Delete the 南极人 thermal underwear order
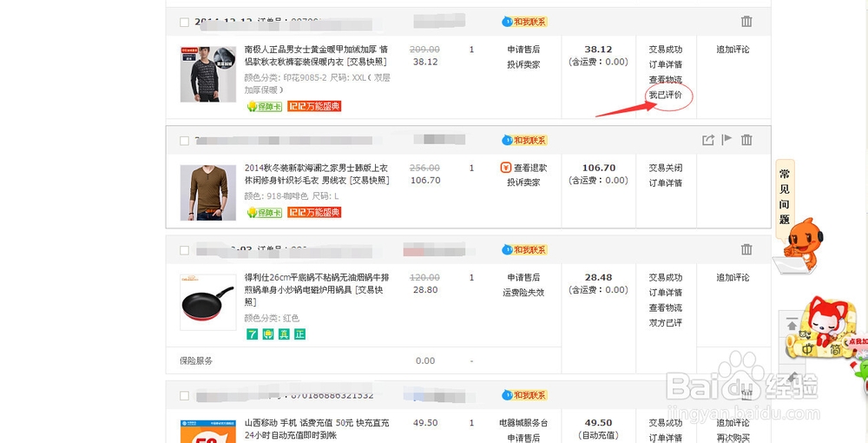The width and height of the screenshot is (868, 443). point(746,22)
